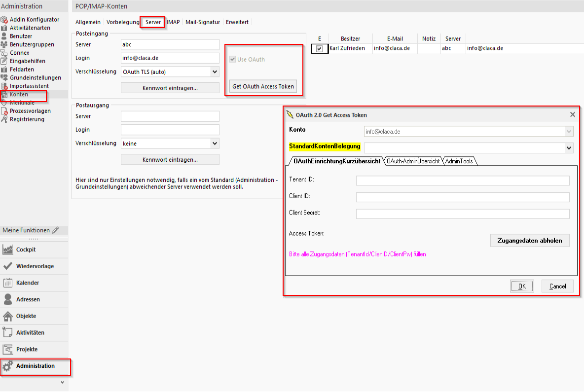This screenshot has height=392, width=584.
Task: Click Get OAuth Access Token button
Action: click(x=263, y=86)
